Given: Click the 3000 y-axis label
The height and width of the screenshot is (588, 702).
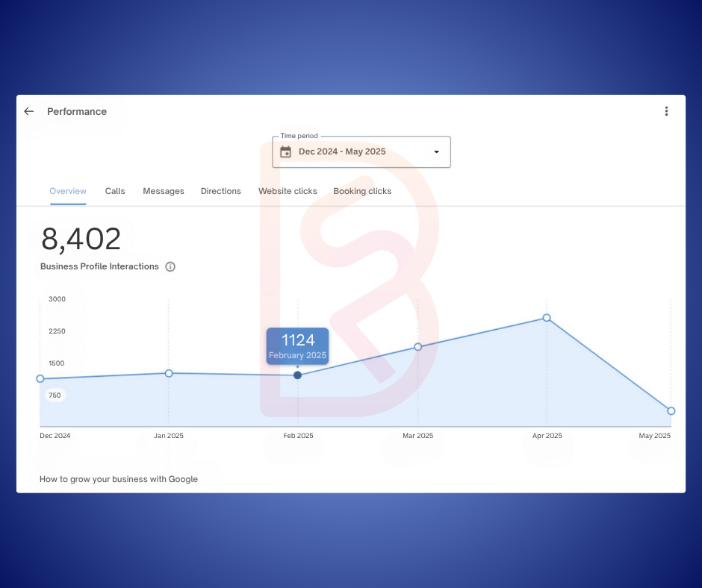Looking at the screenshot, I should click(x=57, y=299).
